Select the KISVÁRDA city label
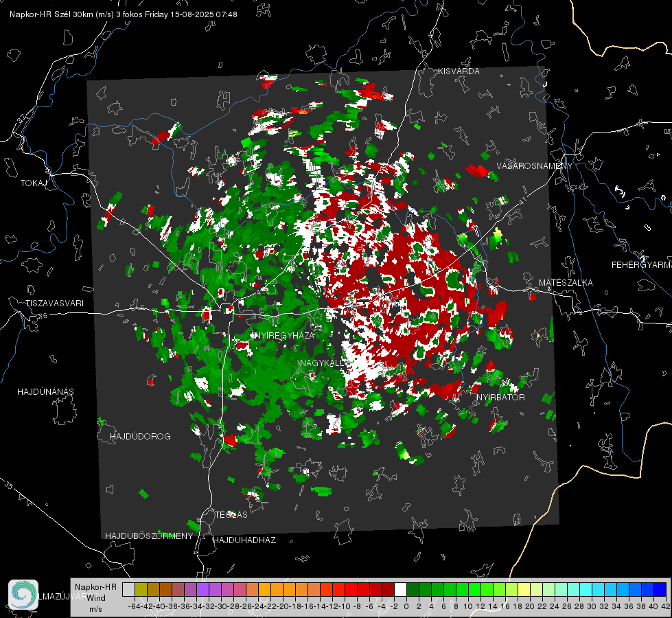The image size is (672, 618). 459,71
